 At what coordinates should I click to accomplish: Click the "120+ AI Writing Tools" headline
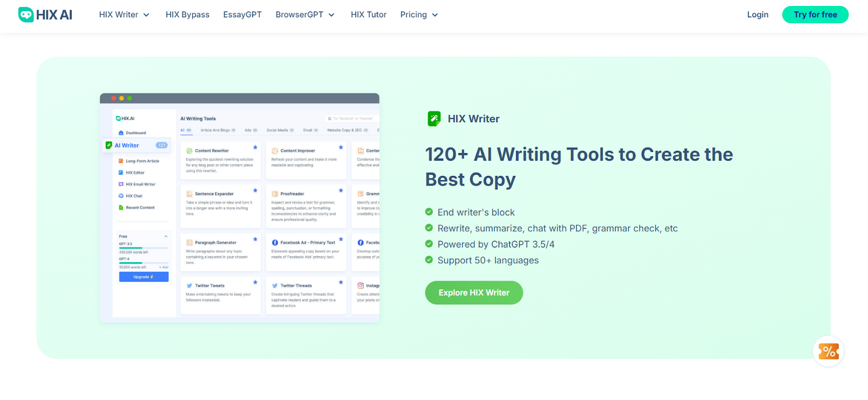click(x=579, y=167)
